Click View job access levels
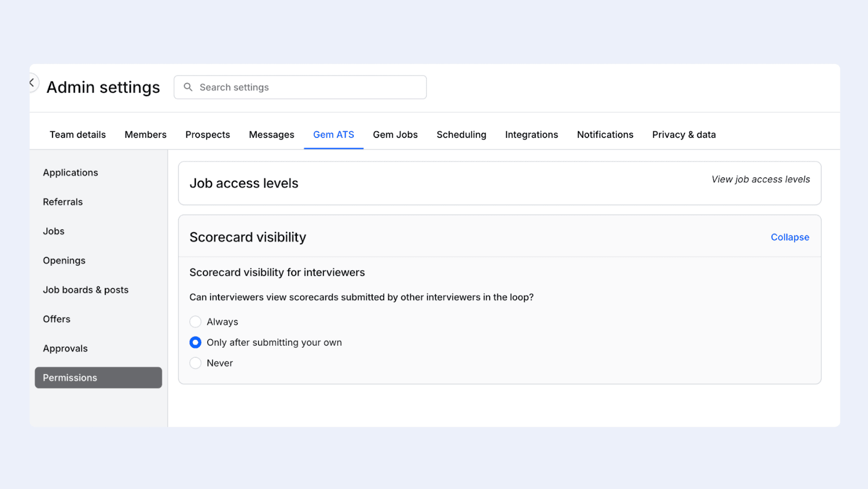 click(760, 179)
